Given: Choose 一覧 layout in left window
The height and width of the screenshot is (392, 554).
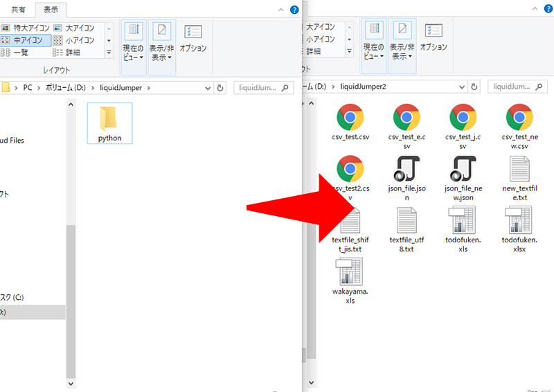Looking at the screenshot, I should pos(15,53).
